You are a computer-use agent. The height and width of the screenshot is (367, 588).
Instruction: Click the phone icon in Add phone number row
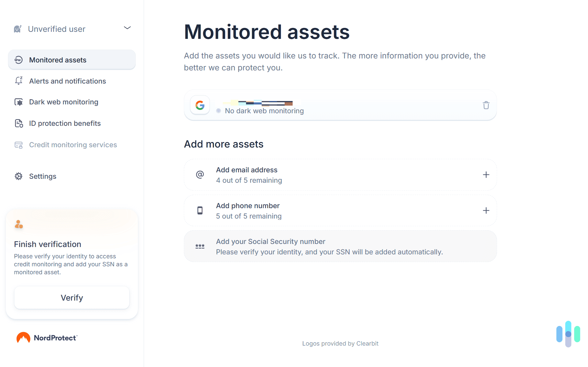(200, 210)
